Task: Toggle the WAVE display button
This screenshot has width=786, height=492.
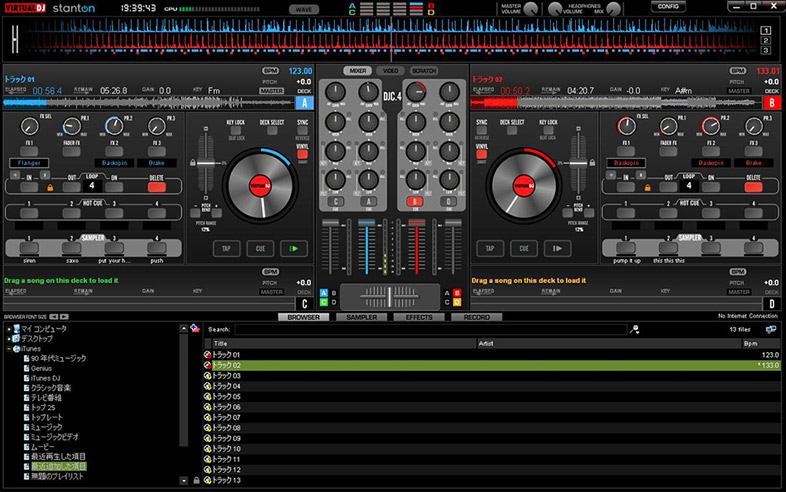Action: [304, 10]
